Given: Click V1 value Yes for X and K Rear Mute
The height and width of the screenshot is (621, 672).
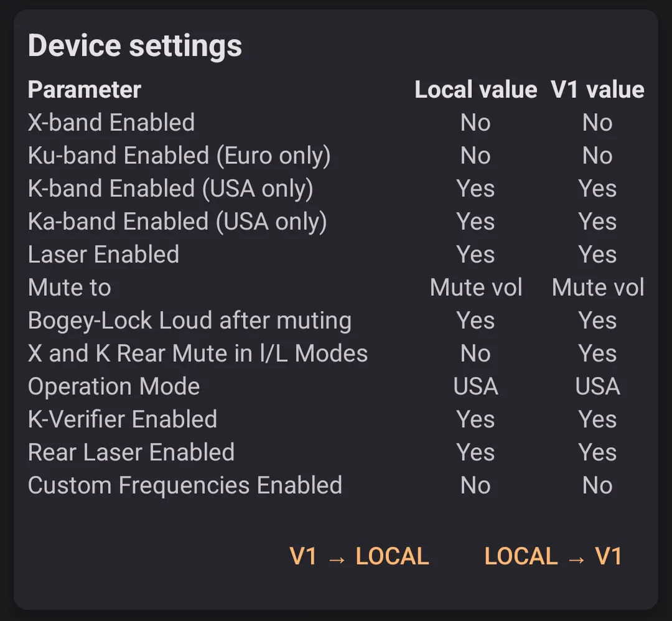Looking at the screenshot, I should 597,353.
